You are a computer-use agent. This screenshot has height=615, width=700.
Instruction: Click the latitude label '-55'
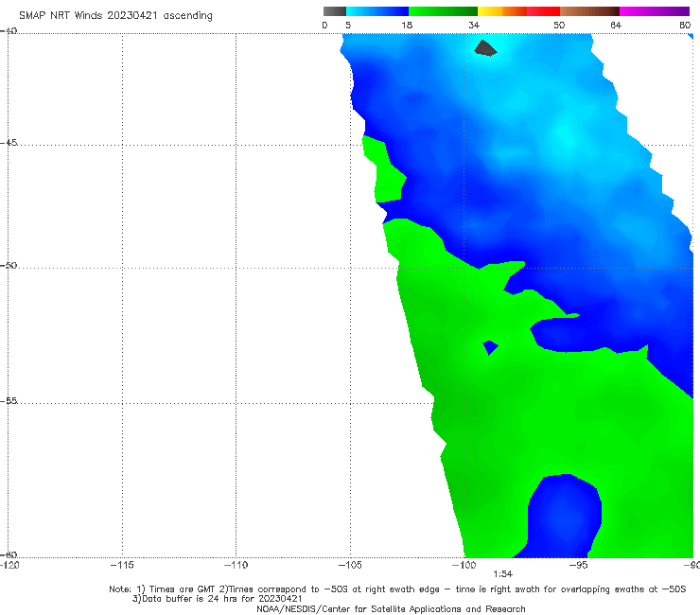click(9, 400)
